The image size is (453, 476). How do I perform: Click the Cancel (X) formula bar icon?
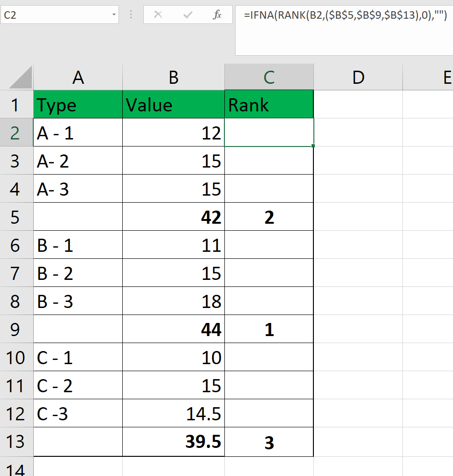point(158,15)
